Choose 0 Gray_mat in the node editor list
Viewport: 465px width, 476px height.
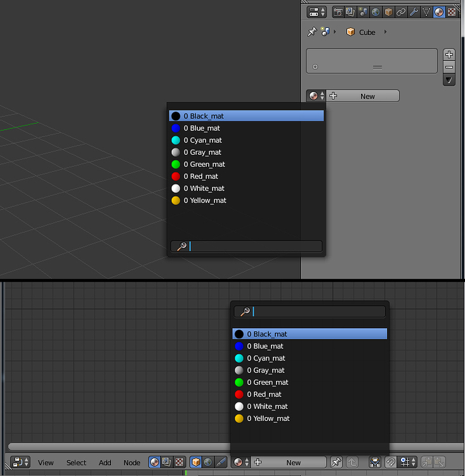click(310, 370)
